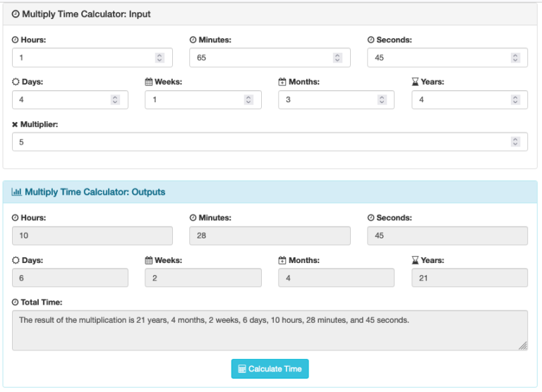The image size is (542, 392).
Task: Click the output Years field showing 21
Action: coord(470,278)
